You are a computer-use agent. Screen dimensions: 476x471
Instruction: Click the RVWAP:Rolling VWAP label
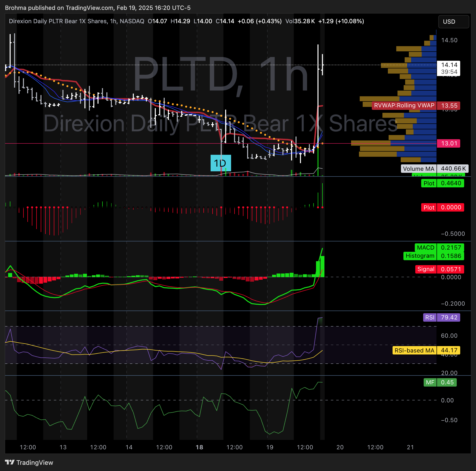pyautogui.click(x=404, y=105)
